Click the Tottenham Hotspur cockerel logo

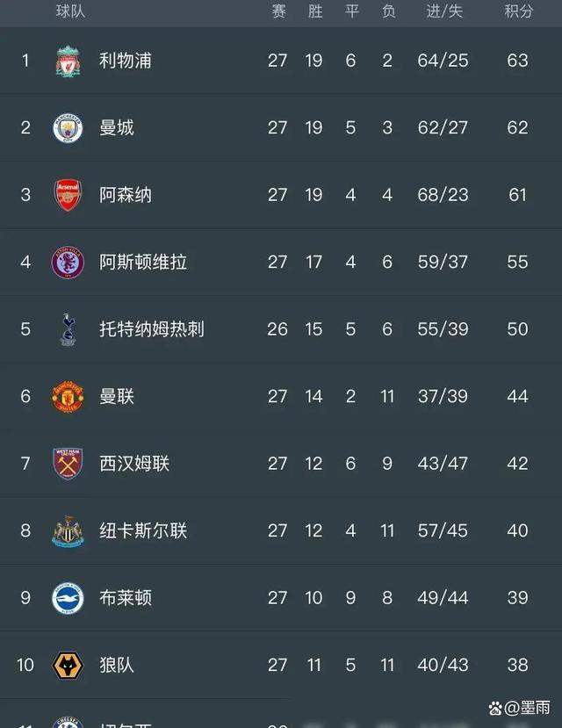(68, 329)
